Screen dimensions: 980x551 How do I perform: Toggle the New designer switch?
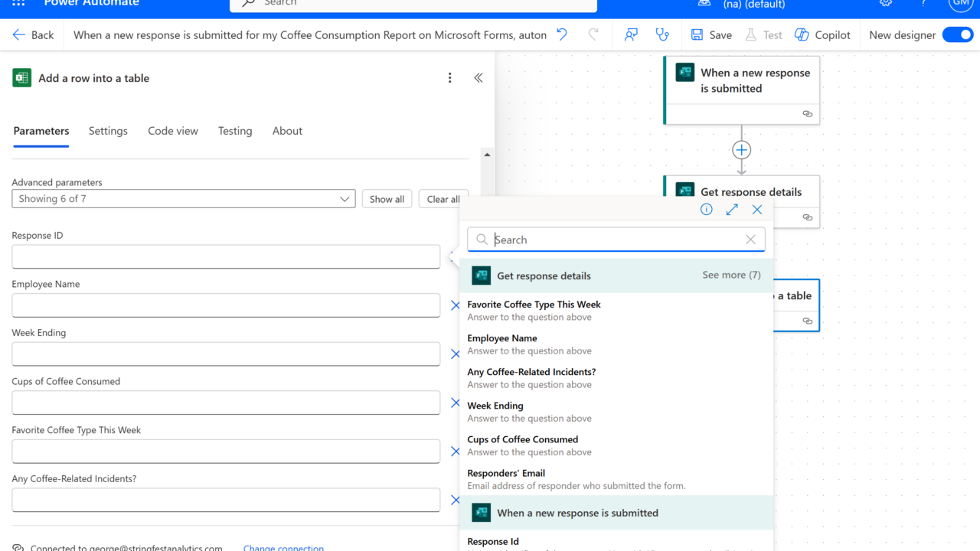pos(957,34)
